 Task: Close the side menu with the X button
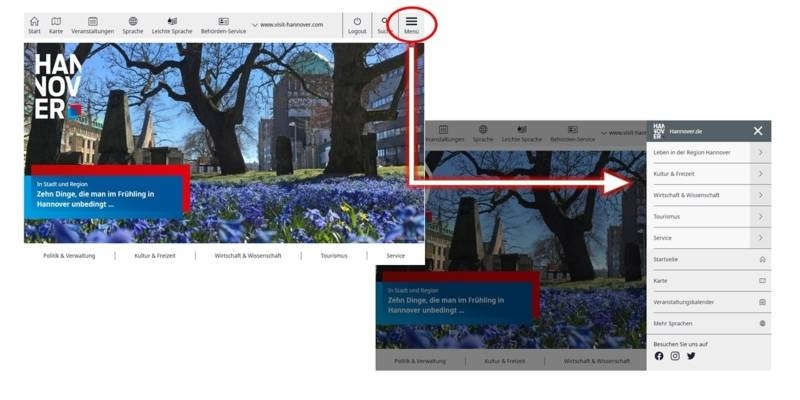coord(758,131)
